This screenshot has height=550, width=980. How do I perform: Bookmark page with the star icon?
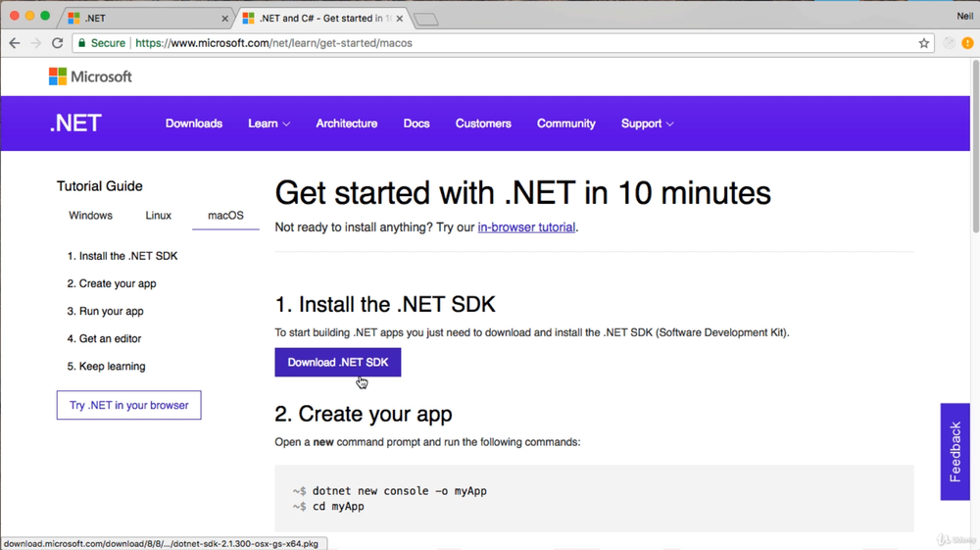(x=923, y=43)
